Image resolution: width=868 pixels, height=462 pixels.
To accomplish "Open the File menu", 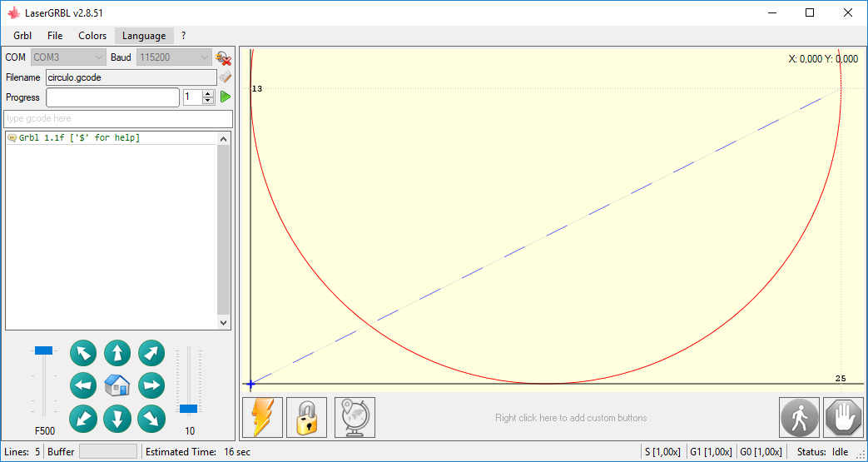I will (x=55, y=36).
